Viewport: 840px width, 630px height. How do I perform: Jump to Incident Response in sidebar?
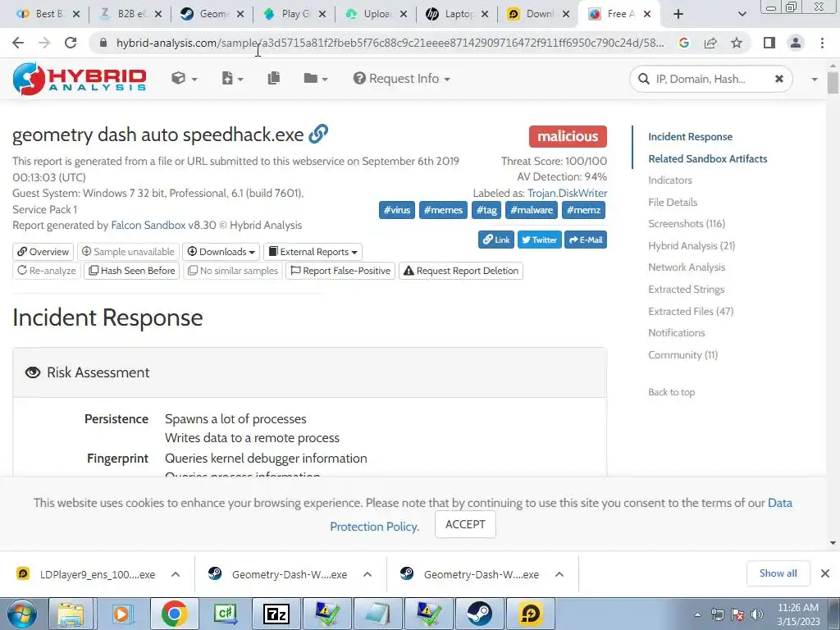pyautogui.click(x=690, y=137)
